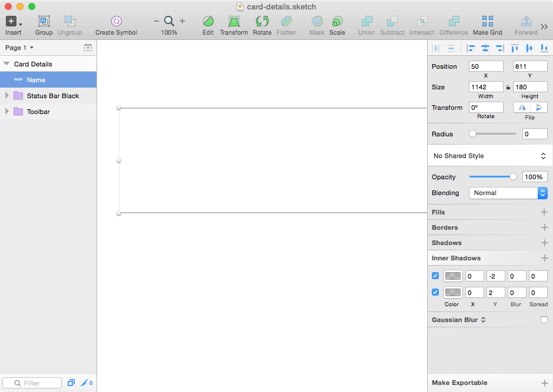The width and height of the screenshot is (553, 392).
Task: Expand the Status Bar Black group
Action: [x=6, y=95]
